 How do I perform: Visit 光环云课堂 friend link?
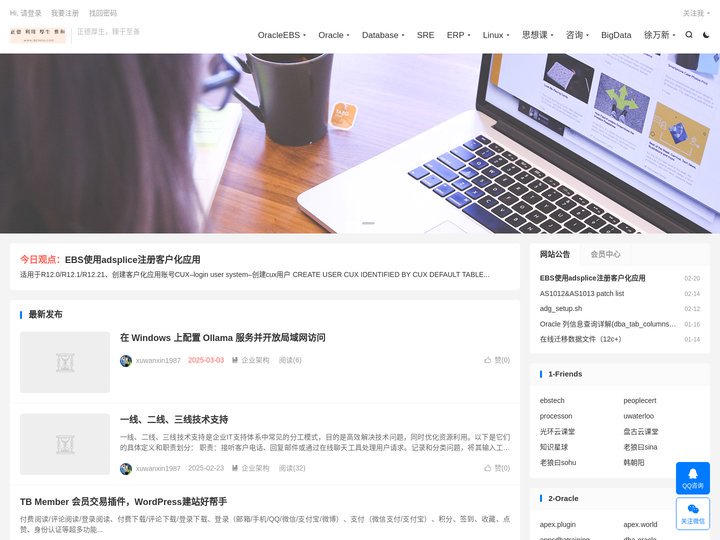tap(557, 432)
